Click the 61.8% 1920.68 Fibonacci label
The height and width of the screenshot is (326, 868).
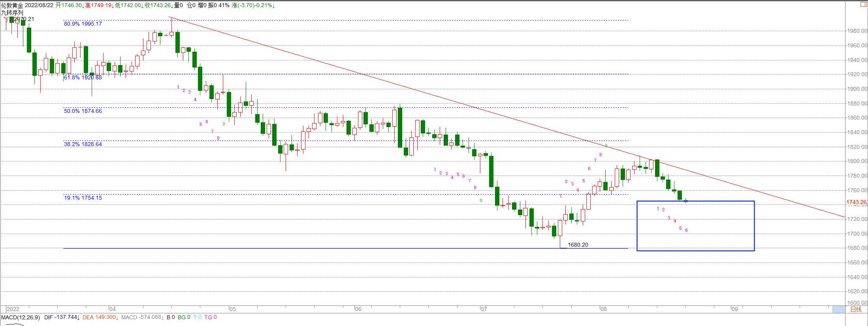coord(83,77)
